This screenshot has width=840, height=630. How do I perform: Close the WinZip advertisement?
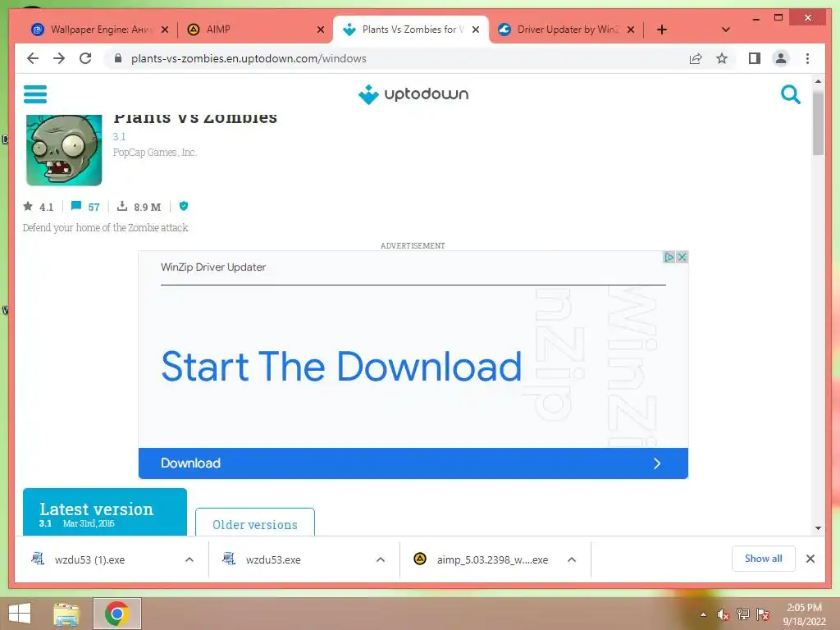click(x=682, y=257)
